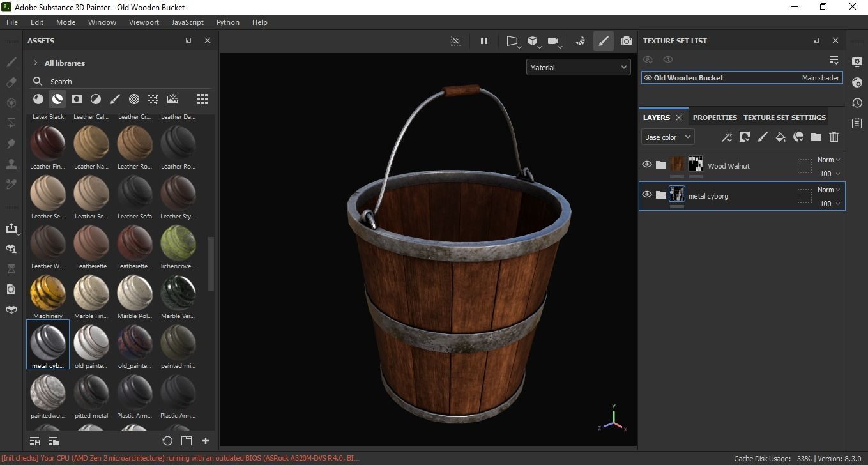
Task: Open the camera settings dropdown in viewport
Action: (x=554, y=42)
